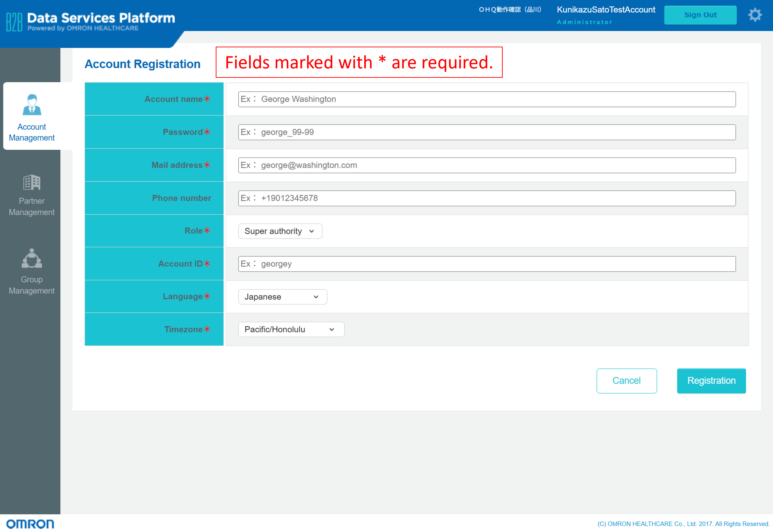Viewport: 773px width, 532px height.
Task: Focus the Account name input field
Action: coord(487,99)
